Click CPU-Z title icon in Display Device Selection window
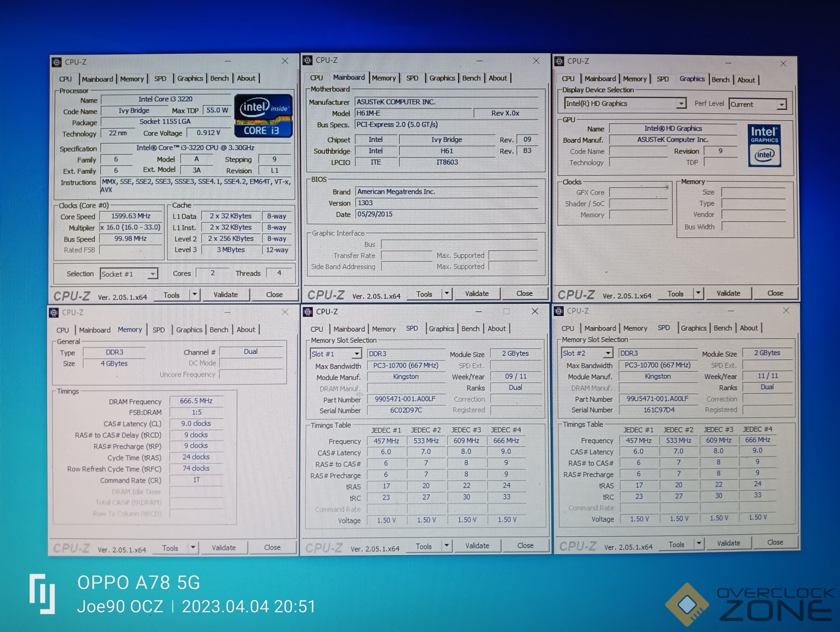840x632 pixels. click(x=559, y=62)
